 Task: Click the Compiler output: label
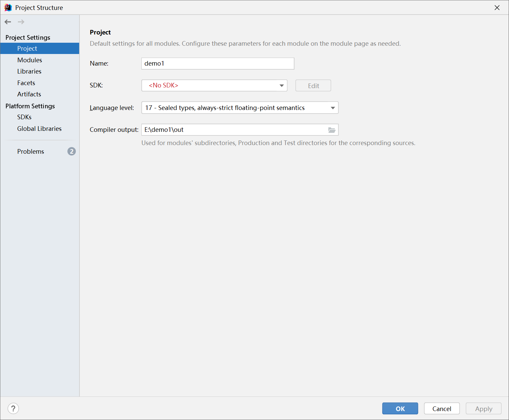[114, 130]
